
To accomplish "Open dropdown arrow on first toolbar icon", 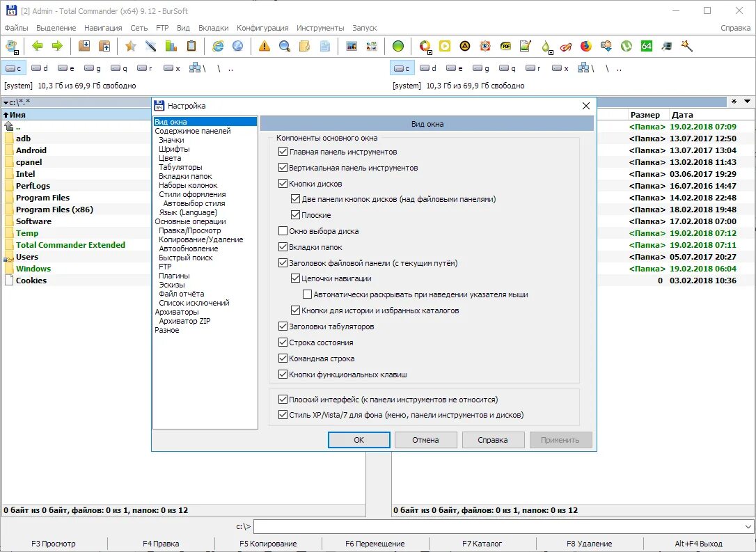I will click(x=17, y=52).
